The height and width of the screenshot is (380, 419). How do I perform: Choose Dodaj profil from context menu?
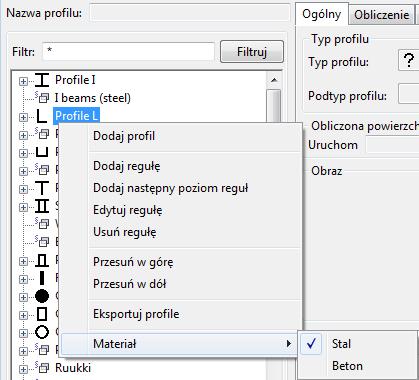click(181, 136)
